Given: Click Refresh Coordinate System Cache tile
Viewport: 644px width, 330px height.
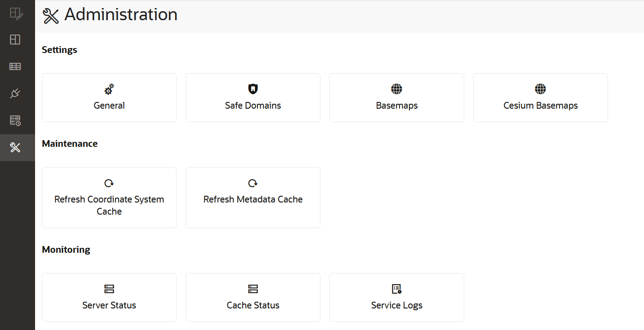Looking at the screenshot, I should click(x=109, y=198).
